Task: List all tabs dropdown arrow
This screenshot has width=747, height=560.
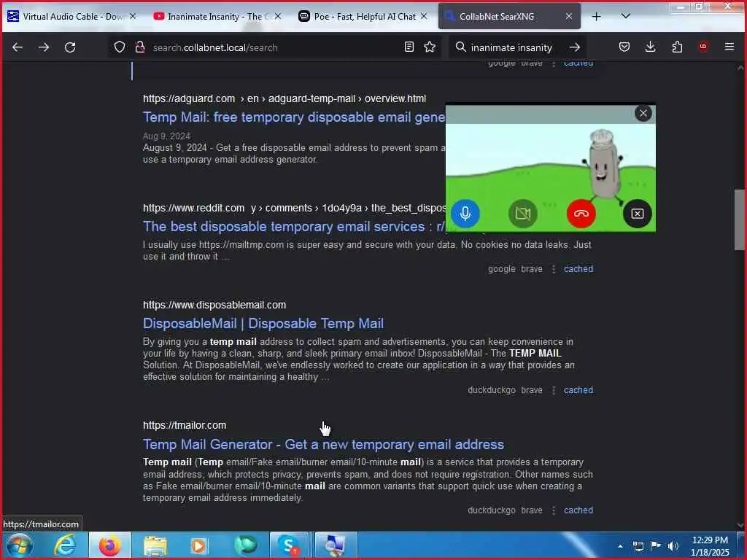Action: click(625, 16)
